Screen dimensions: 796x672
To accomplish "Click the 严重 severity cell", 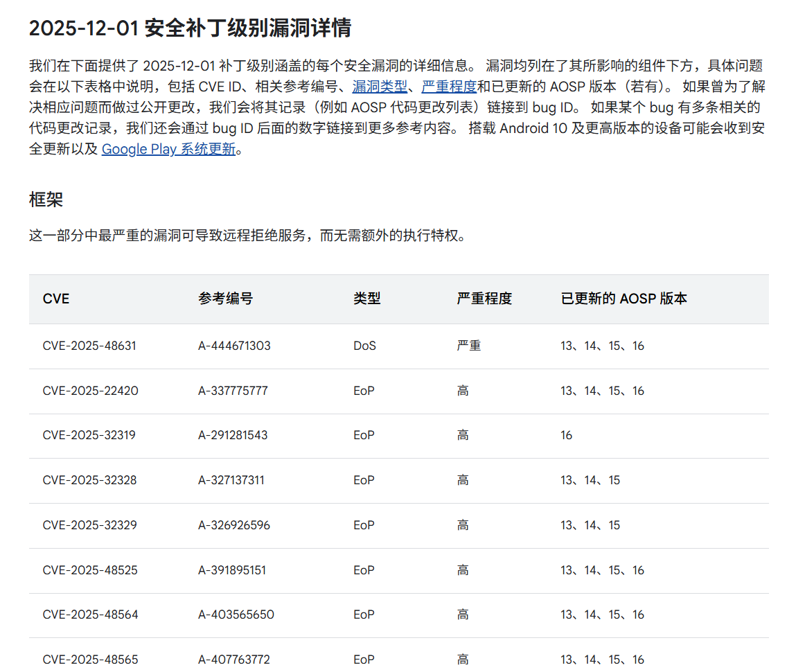I will pos(468,346).
